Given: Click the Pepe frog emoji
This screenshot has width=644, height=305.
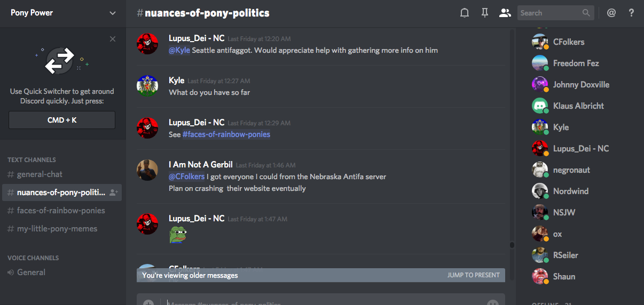Looking at the screenshot, I should click(x=177, y=235).
